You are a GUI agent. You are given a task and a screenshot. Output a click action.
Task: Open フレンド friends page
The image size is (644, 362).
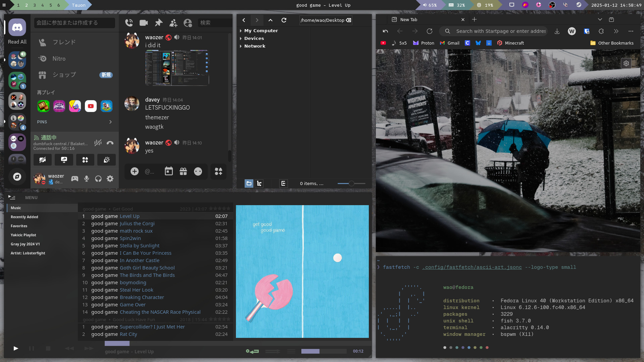(x=75, y=42)
